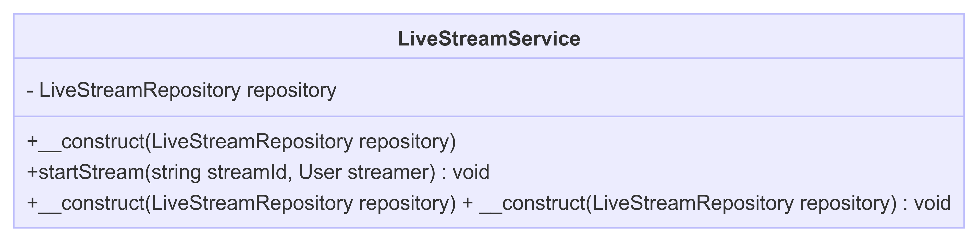Click the void return type on the last line
This screenshot has width=980, height=242.
(x=933, y=203)
